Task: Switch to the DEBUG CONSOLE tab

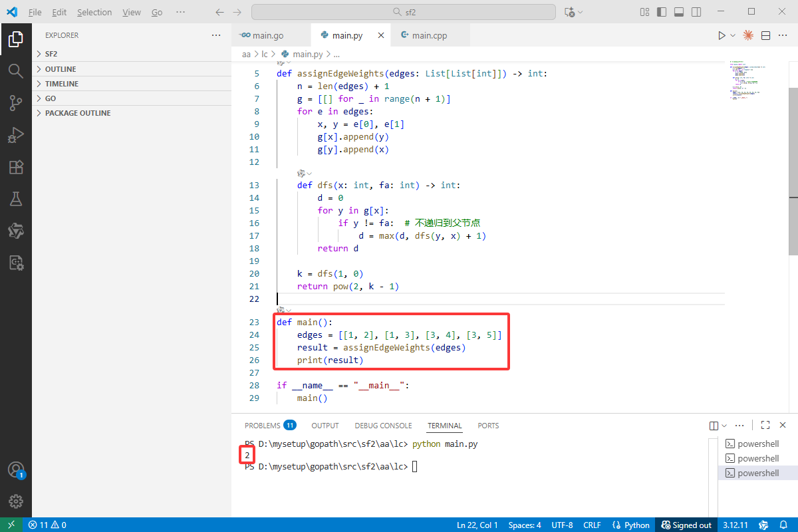Action: (383, 426)
